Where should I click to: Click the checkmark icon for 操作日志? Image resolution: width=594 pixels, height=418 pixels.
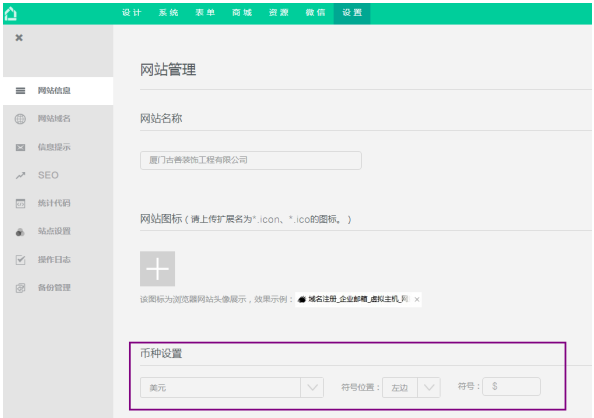[x=20, y=260]
